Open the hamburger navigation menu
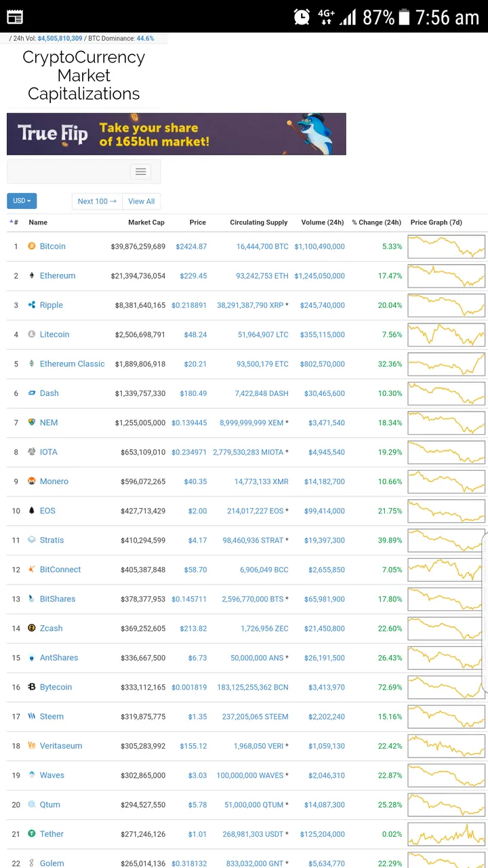The height and width of the screenshot is (868, 488). [x=141, y=172]
